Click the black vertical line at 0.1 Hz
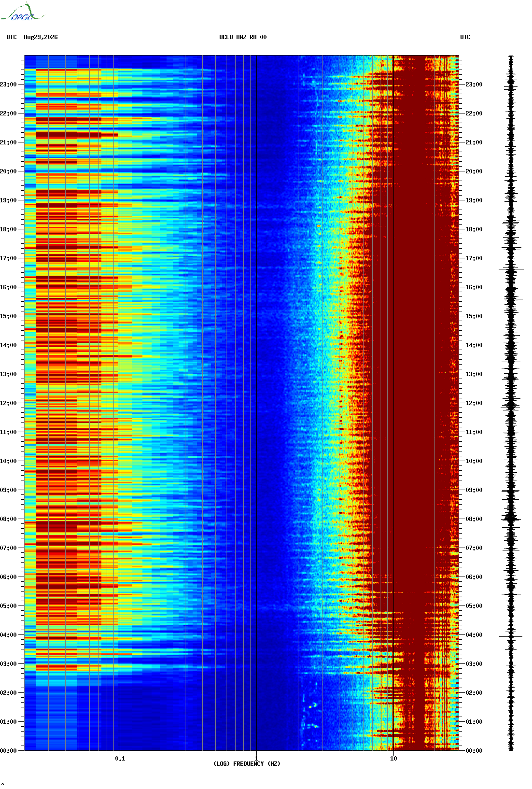This screenshot has width=532, height=789. [120, 403]
